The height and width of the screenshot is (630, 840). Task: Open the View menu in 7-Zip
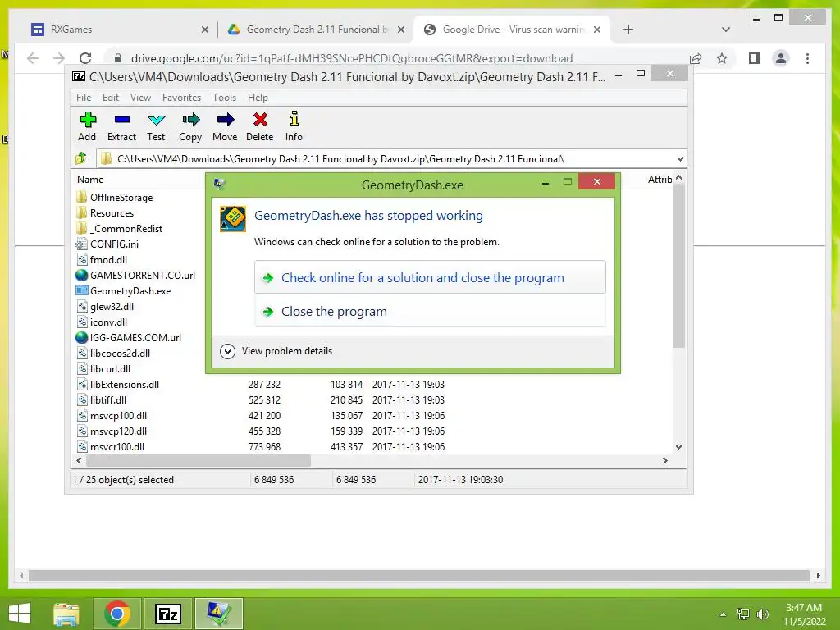coord(140,98)
